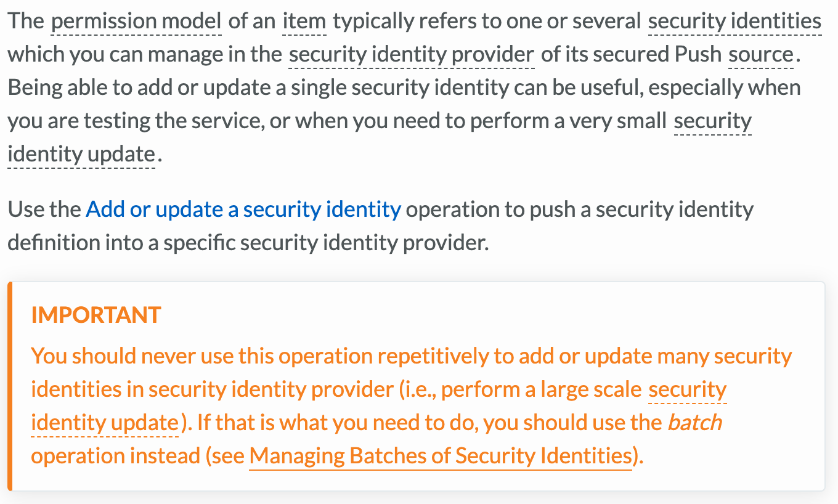
Task: Click the gray "security identity update" term
Action: (x=712, y=121)
